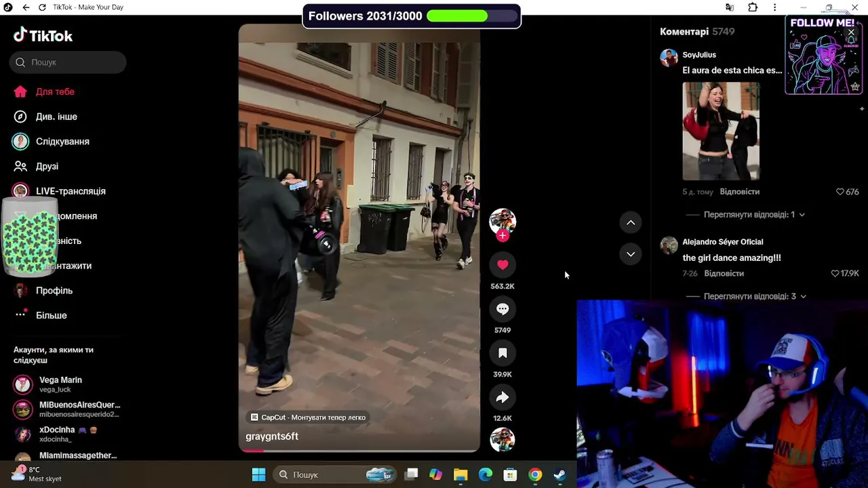Click the Windows taskbar search box
The width and height of the screenshot is (868, 488).
coord(335,474)
